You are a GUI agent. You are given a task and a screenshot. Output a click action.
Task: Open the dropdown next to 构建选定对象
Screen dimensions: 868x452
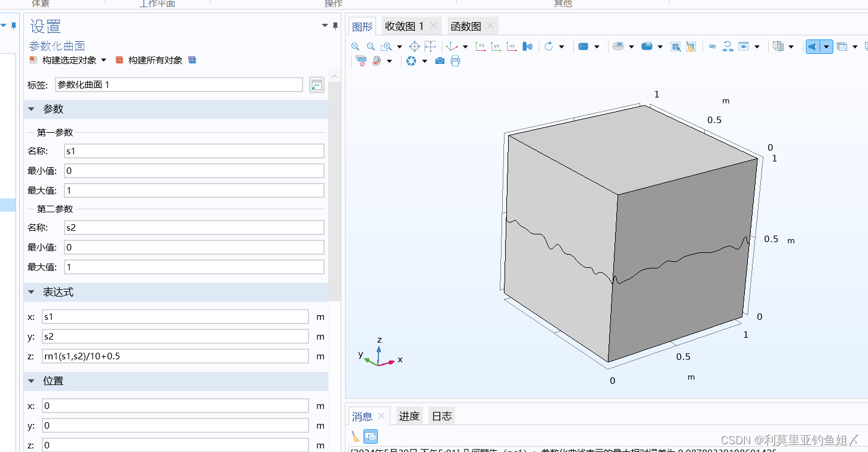[x=104, y=60]
